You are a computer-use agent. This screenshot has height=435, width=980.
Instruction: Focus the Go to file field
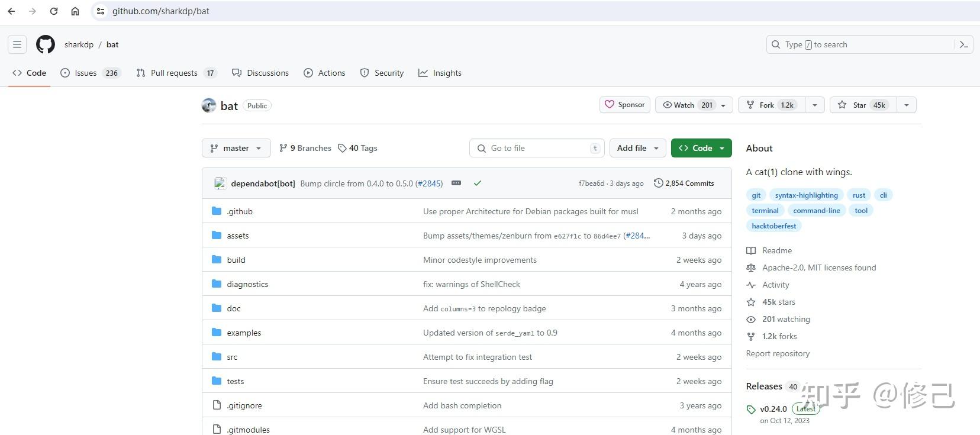tap(537, 148)
